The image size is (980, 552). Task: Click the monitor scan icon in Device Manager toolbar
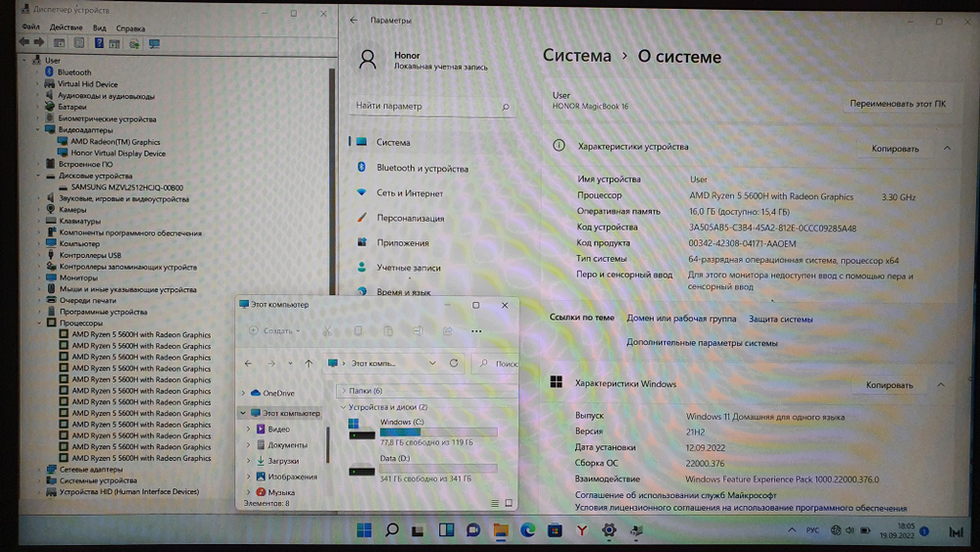point(154,44)
